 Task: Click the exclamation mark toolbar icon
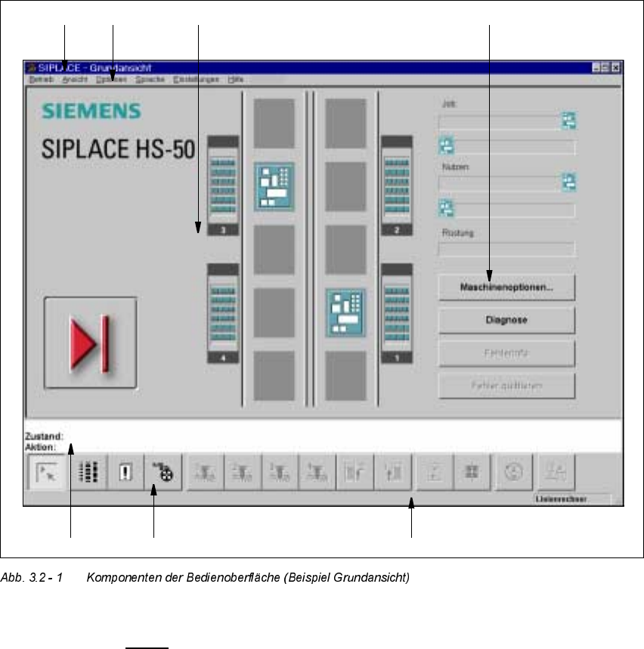coord(125,472)
